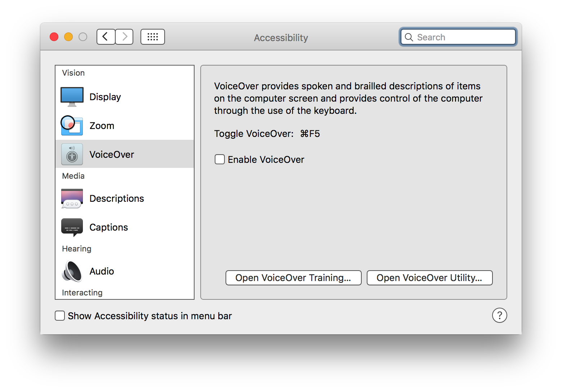The width and height of the screenshot is (562, 392).
Task: Open the Audio speaker icon
Action: tap(72, 271)
